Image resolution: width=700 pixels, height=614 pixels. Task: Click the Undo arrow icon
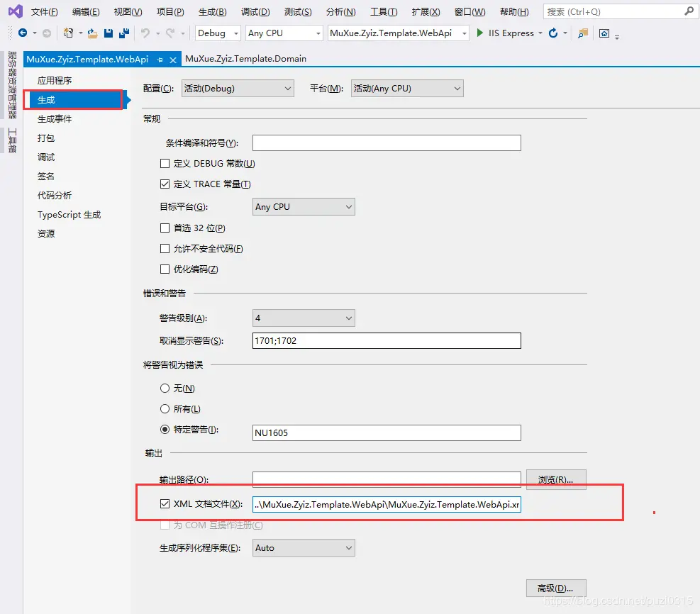(145, 33)
